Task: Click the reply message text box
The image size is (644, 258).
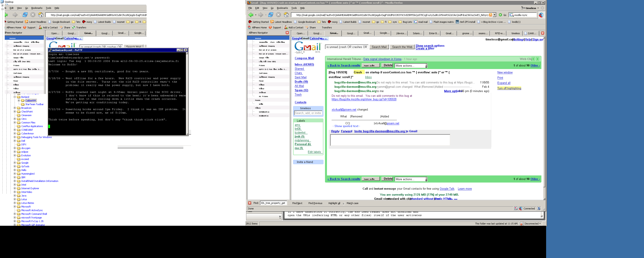Action: click(x=390, y=140)
